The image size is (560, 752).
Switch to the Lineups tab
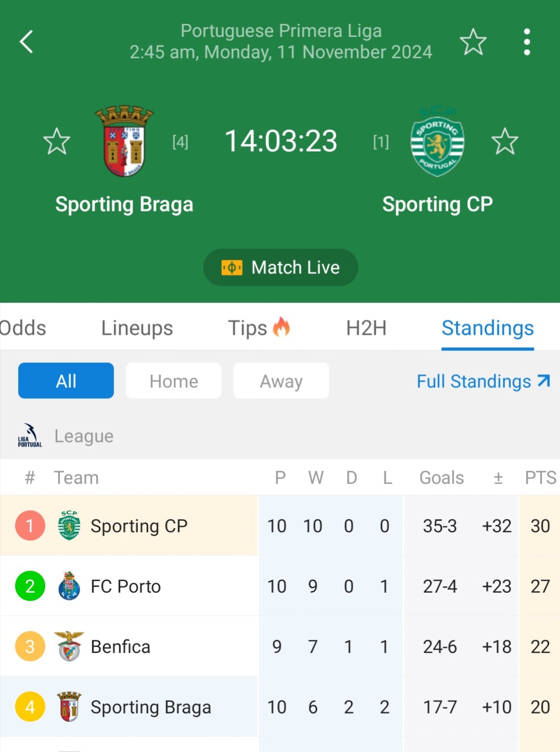[x=137, y=328]
